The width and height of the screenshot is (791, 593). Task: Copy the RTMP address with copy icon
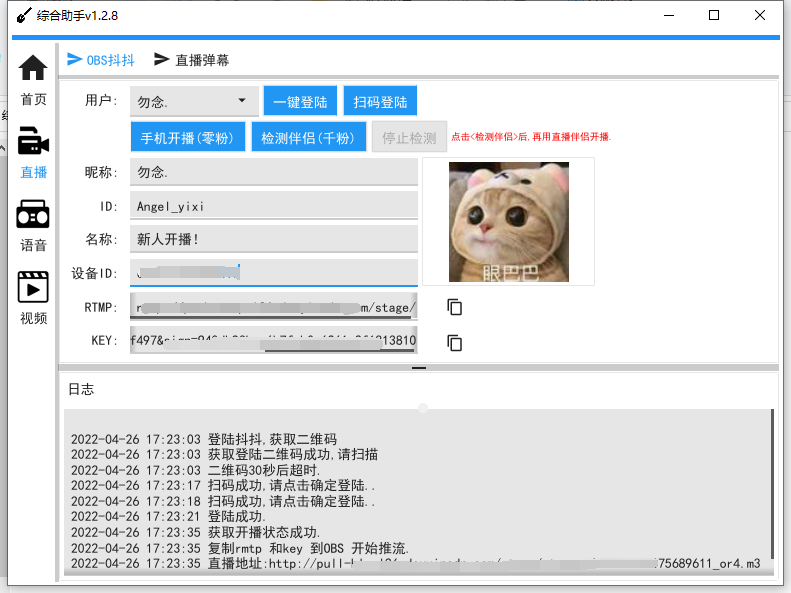coord(455,307)
